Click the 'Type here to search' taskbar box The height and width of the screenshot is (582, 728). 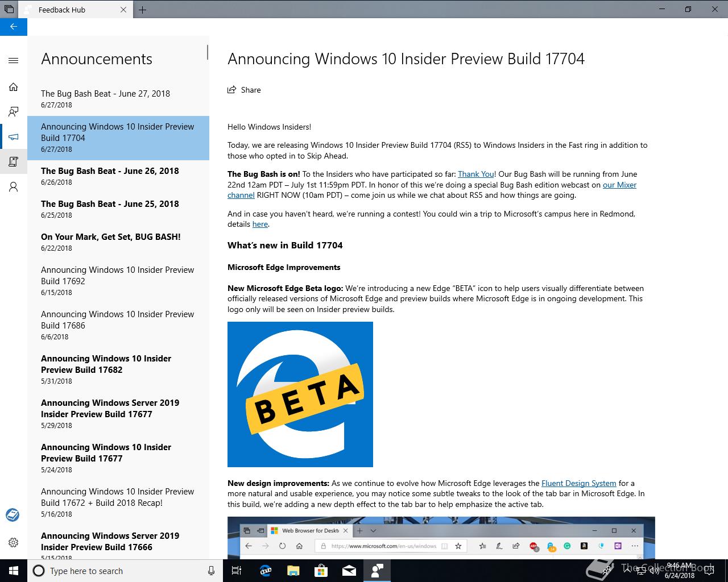124,571
